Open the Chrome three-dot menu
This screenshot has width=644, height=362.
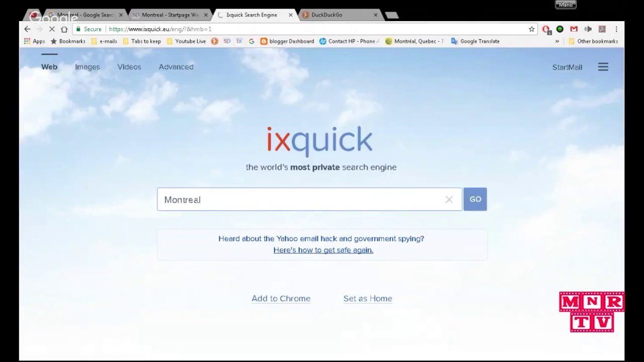616,29
